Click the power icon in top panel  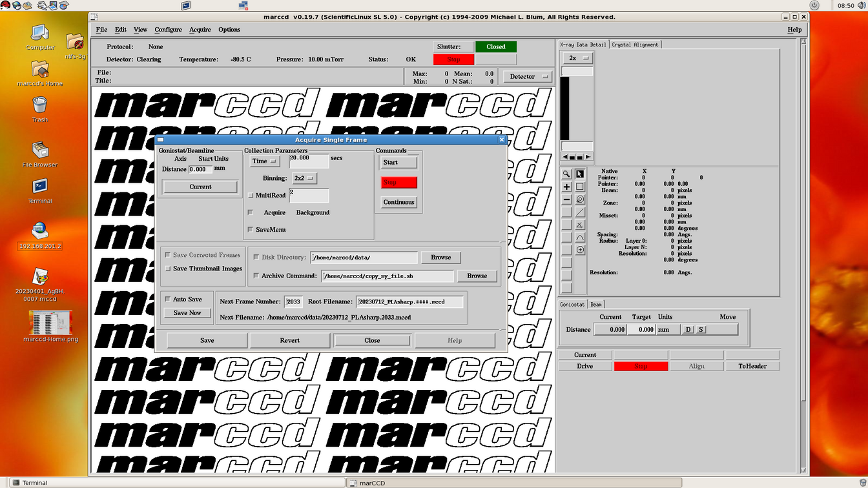coord(814,5)
